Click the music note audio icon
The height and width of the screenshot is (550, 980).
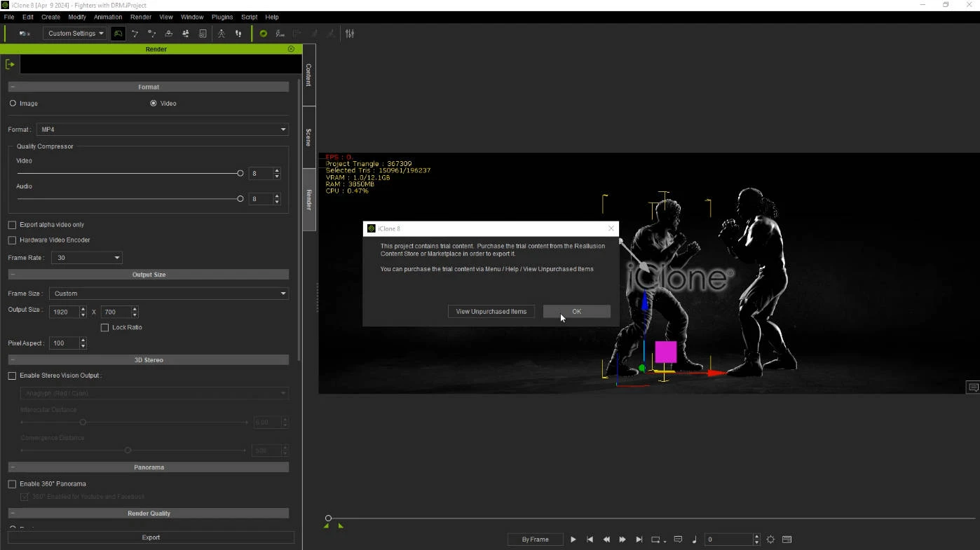(694, 539)
